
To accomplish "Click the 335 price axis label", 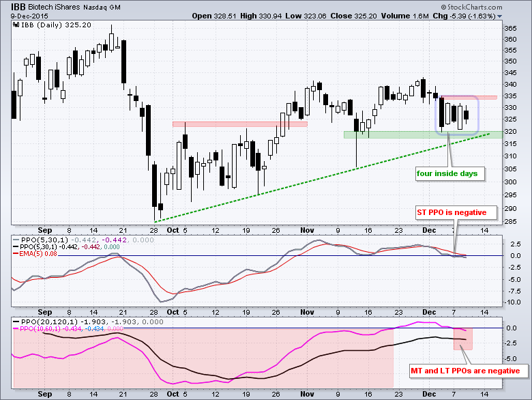I will click(x=510, y=96).
